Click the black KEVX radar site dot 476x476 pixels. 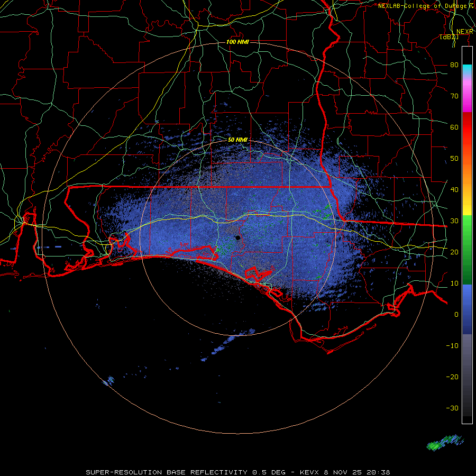(237, 237)
